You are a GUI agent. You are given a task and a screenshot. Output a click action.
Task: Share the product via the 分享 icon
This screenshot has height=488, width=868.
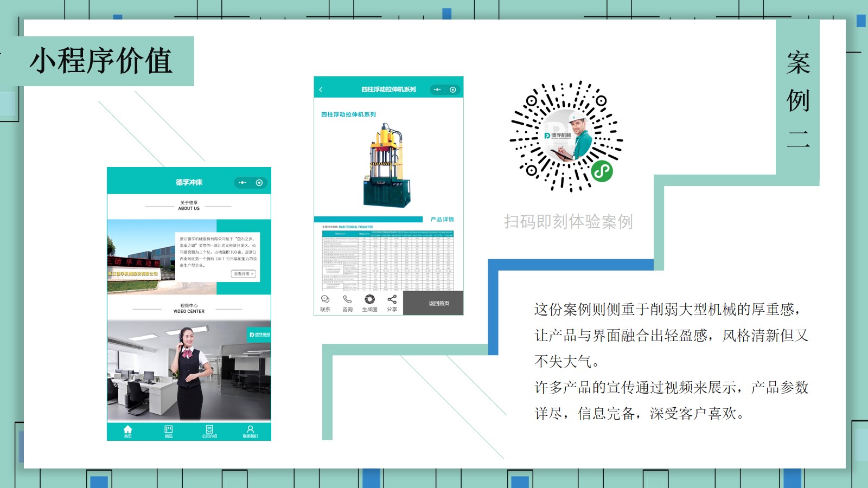click(x=392, y=300)
